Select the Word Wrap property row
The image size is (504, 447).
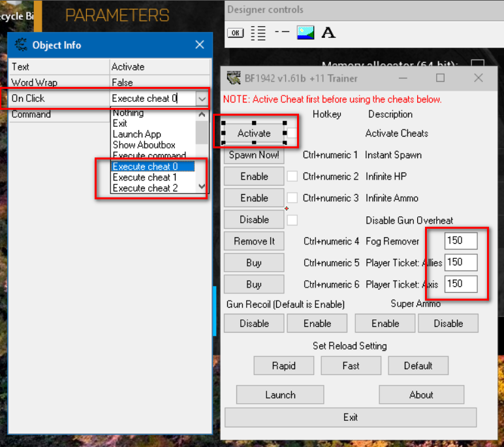point(59,82)
